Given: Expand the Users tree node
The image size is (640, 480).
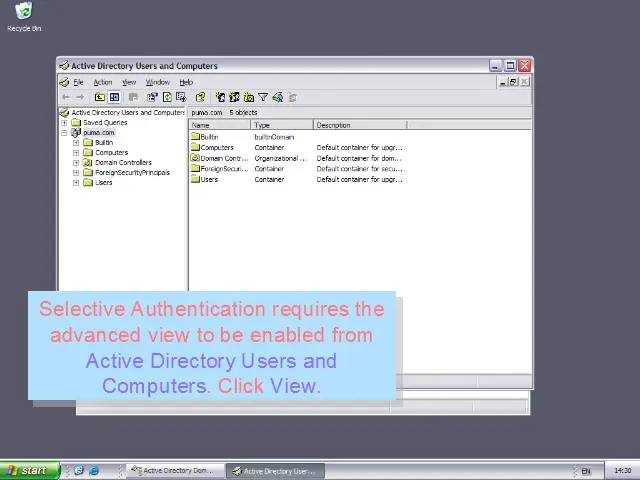Looking at the screenshot, I should (76, 182).
